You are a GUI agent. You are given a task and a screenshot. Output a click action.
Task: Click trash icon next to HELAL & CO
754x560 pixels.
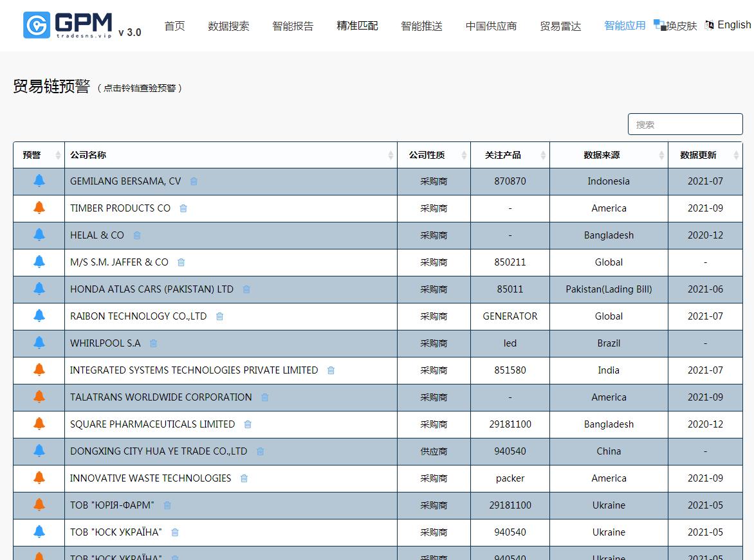click(x=137, y=235)
